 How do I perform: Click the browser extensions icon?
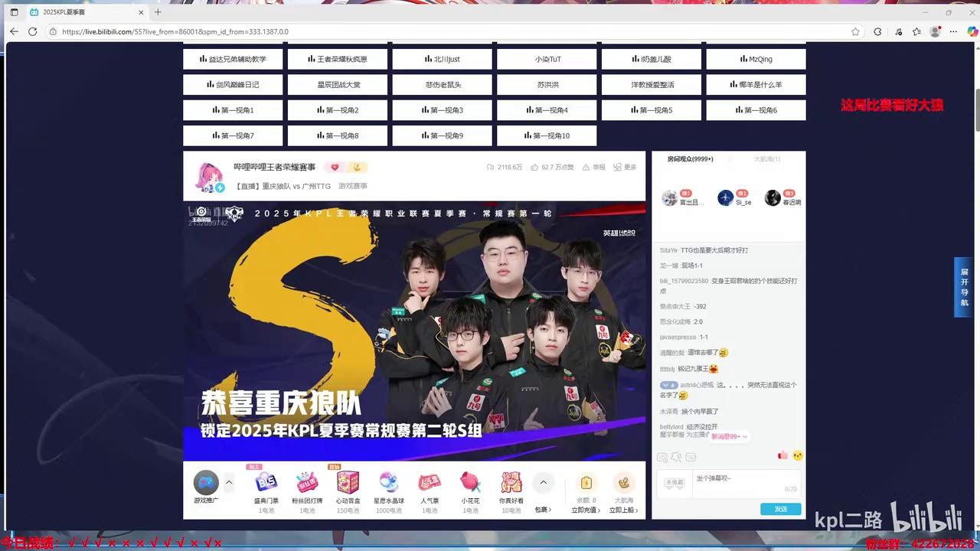pos(877,31)
